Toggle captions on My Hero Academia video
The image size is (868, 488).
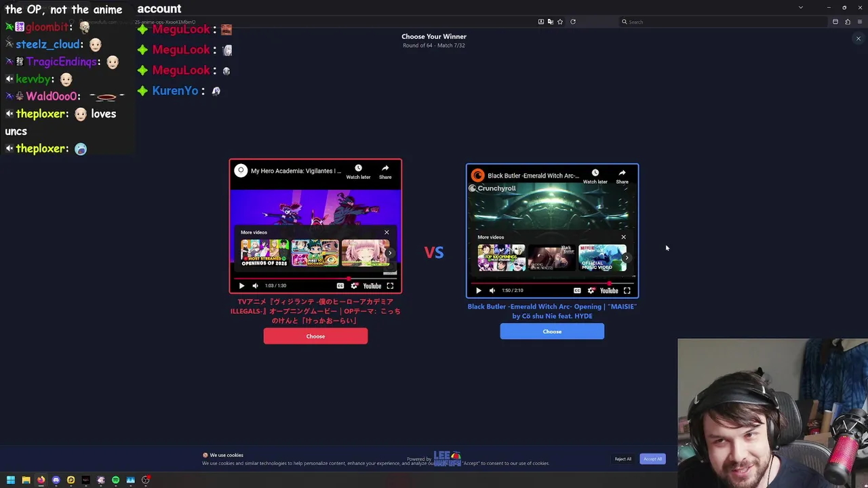point(340,286)
